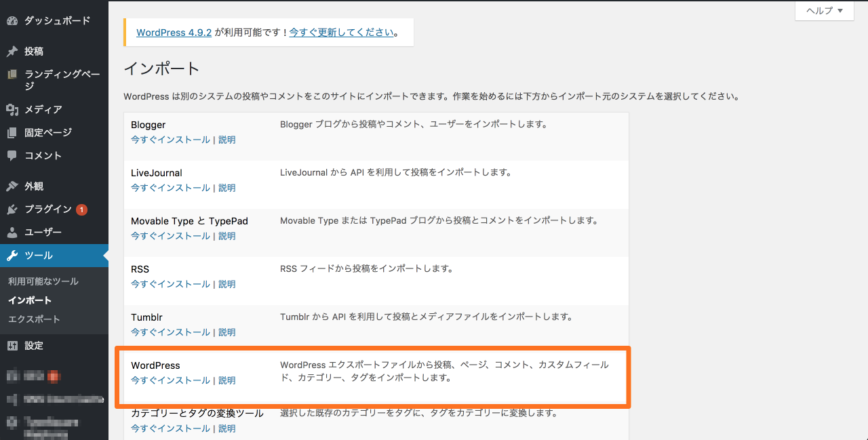Click the Blogger importer name
This screenshot has height=440, width=868.
pyautogui.click(x=148, y=125)
